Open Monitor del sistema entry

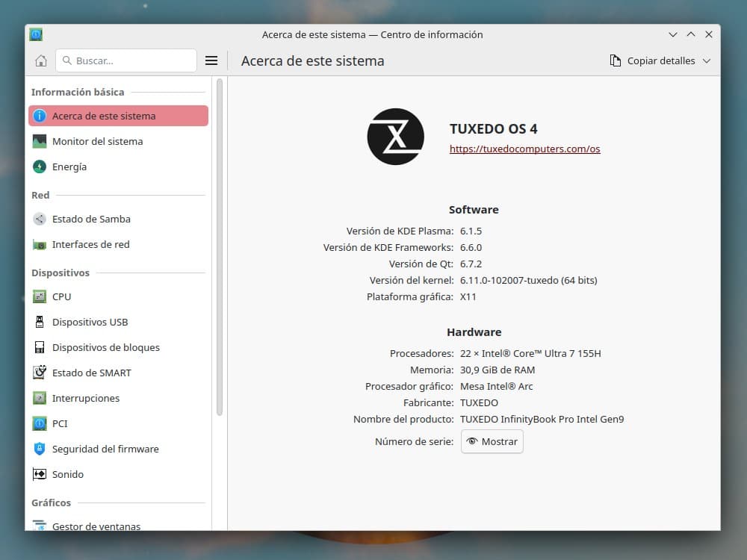click(x=118, y=141)
